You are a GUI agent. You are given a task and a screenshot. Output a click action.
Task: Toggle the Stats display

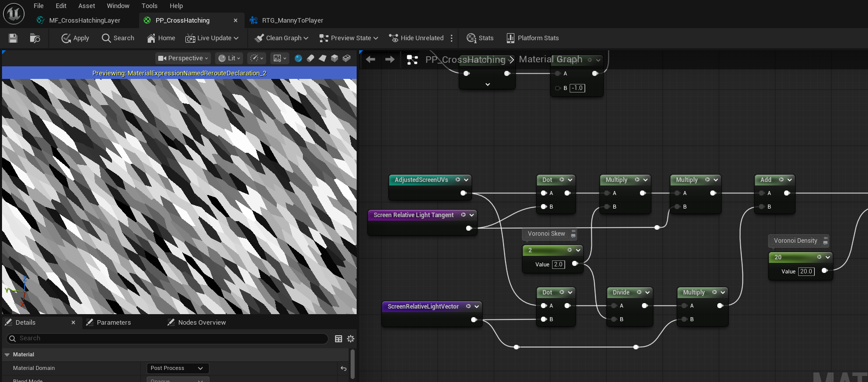pos(480,38)
